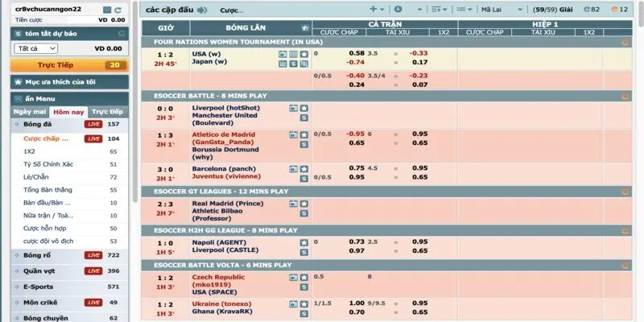Collapse menu via ẩn Menu icon
The image size is (644, 322).
tap(18, 98)
